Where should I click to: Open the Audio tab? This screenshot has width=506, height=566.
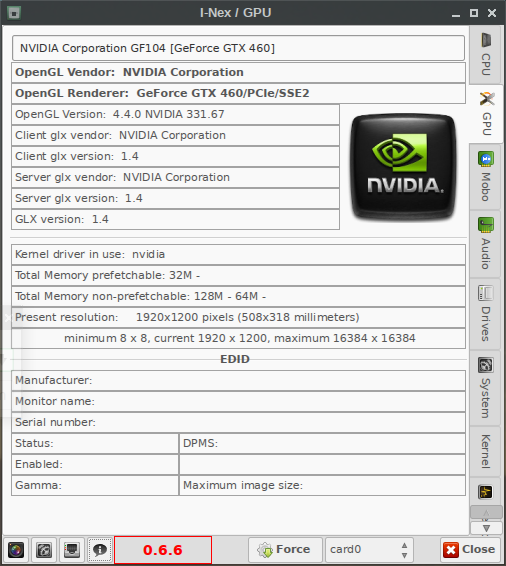(486, 244)
